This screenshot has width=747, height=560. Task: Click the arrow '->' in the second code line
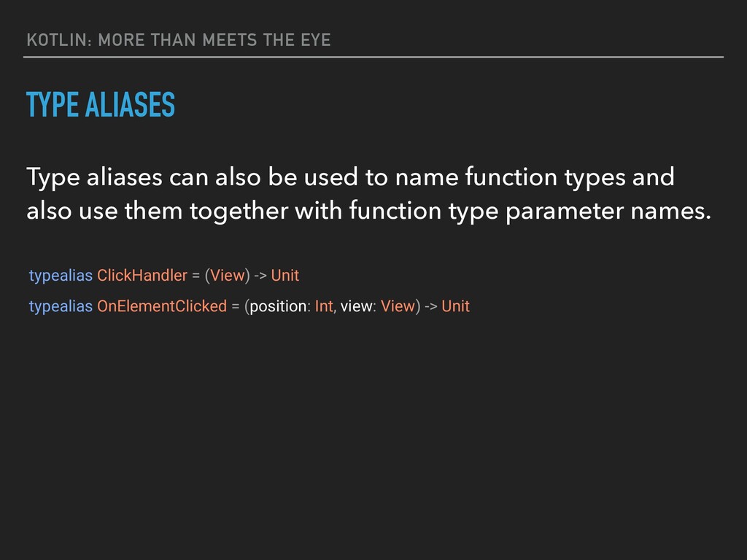tap(430, 307)
